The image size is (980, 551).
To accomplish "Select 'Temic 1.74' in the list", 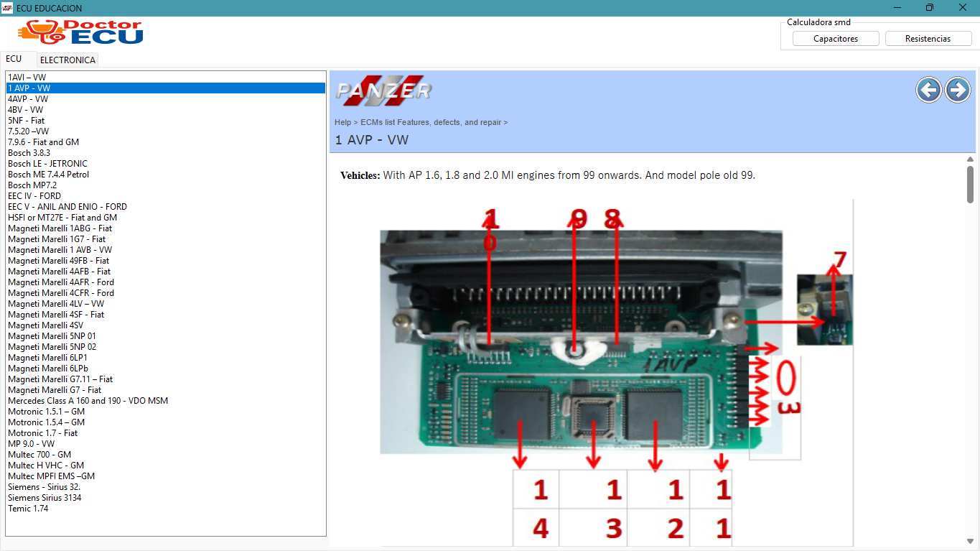I will pyautogui.click(x=166, y=508).
